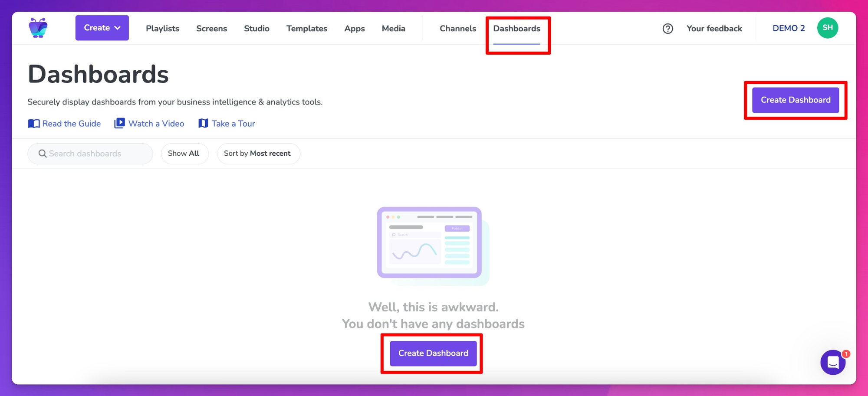Screen dimensions: 868x396
Task: Click the ScreenCloud logo icon
Action: pos(38,28)
